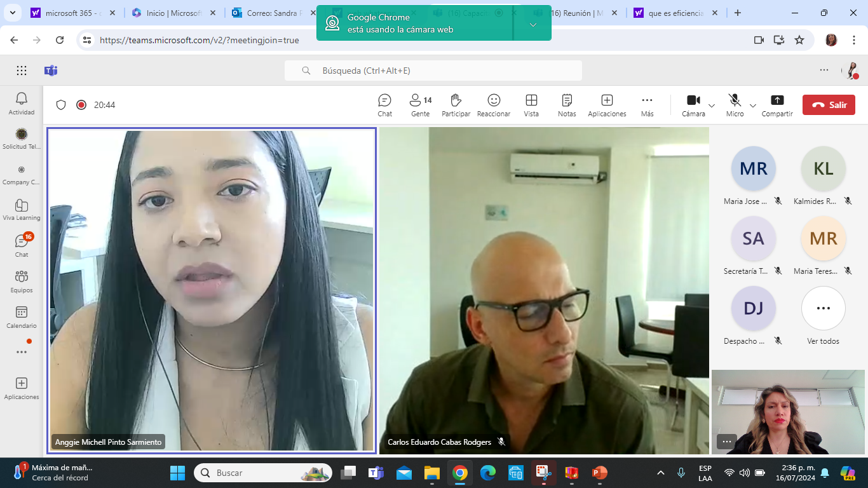Screen dimensions: 868x488
Task: Open the Más options menu
Action: point(647,105)
